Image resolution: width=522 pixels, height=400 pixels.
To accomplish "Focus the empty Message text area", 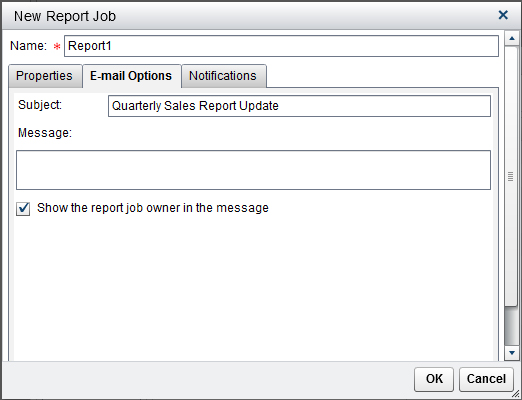I will coord(253,170).
